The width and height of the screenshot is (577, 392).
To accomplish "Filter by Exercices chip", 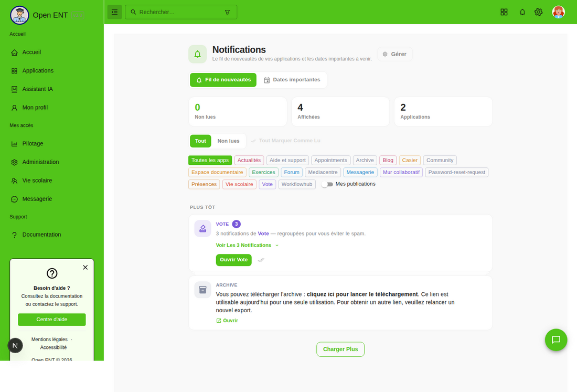I will (263, 172).
